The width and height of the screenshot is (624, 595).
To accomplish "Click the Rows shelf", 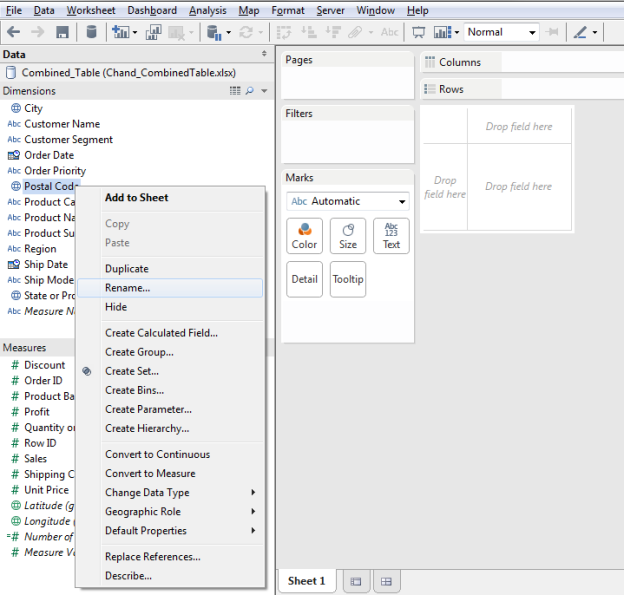I will (x=522, y=89).
